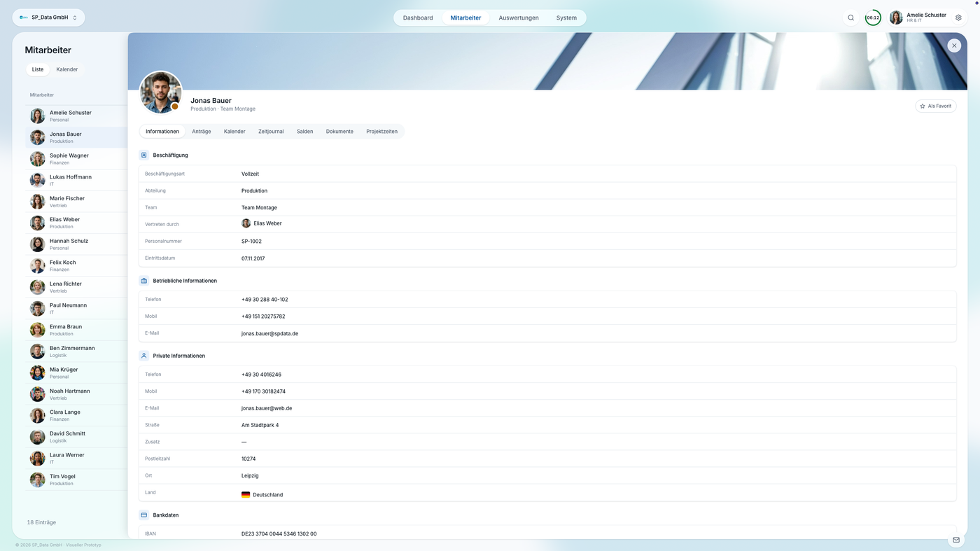Show the profile's Kalender tab
Image resolution: width=980 pixels, height=551 pixels.
(234, 132)
